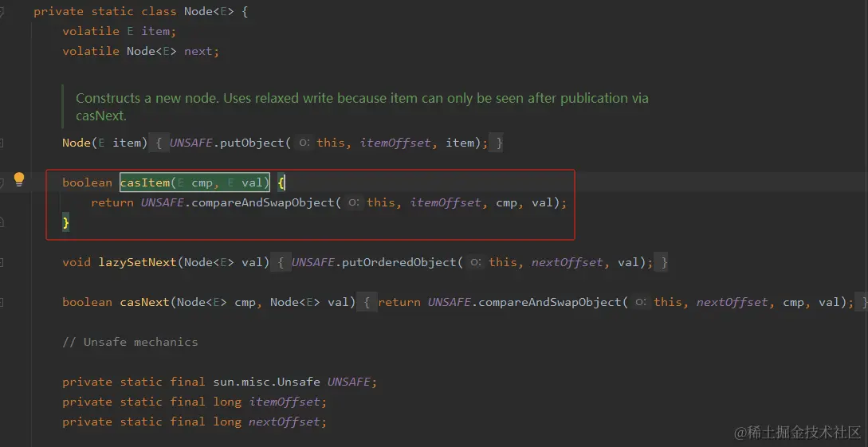This screenshot has width=868, height=447.
Task: Click itemOffset argument in the constructor's putObject call
Action: 395,143
